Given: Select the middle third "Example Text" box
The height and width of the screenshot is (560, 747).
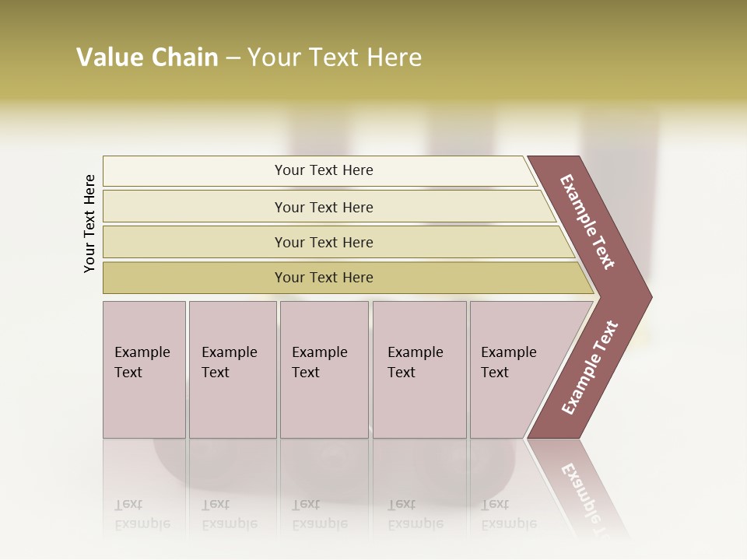Looking at the screenshot, I should tap(324, 369).
